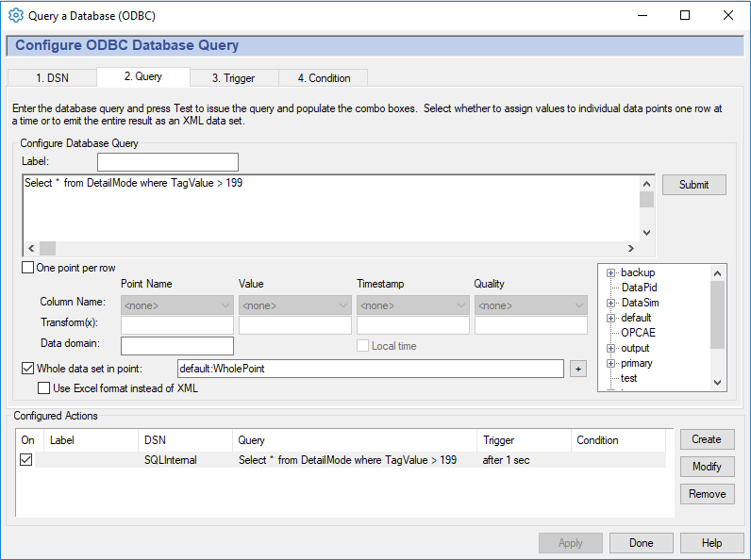The image size is (751, 560).
Task: Switch to the 1. DSN tab
Action: (x=52, y=78)
